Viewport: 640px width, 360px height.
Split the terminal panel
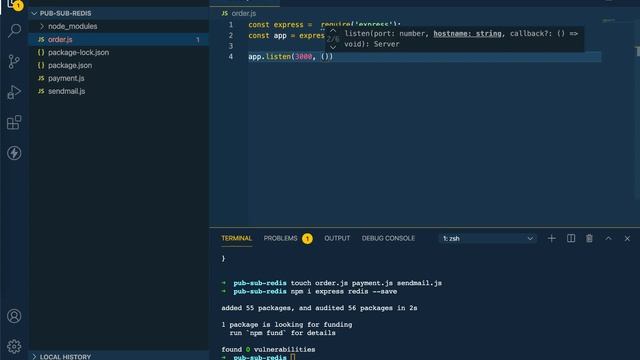point(571,238)
